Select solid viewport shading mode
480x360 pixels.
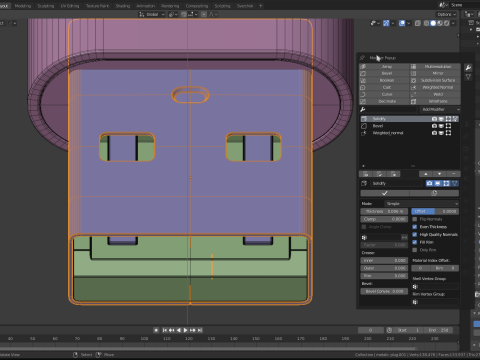[433, 23]
